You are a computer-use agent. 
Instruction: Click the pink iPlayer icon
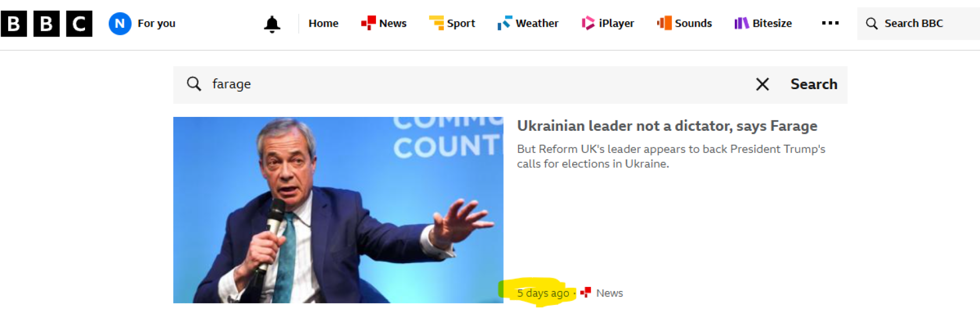(588, 23)
